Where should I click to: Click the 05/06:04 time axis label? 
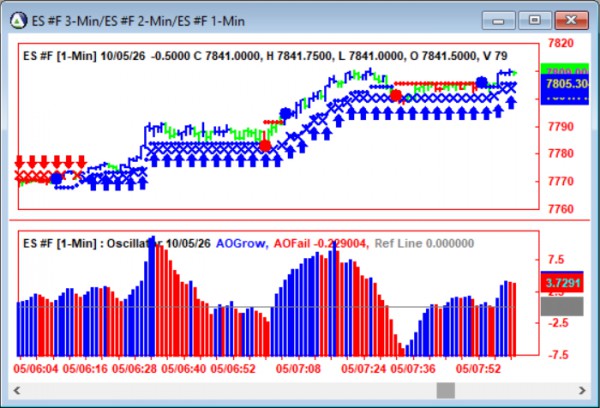point(36,369)
